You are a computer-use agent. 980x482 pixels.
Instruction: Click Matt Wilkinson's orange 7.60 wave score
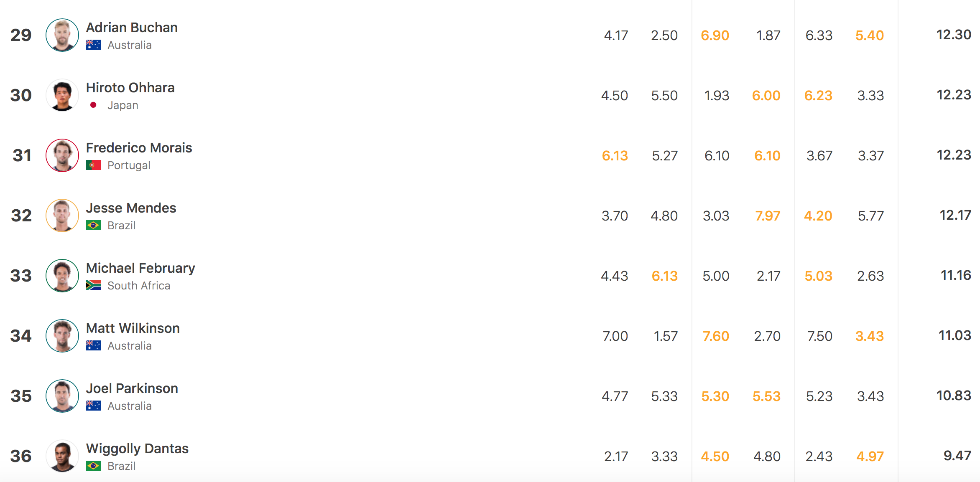point(715,336)
